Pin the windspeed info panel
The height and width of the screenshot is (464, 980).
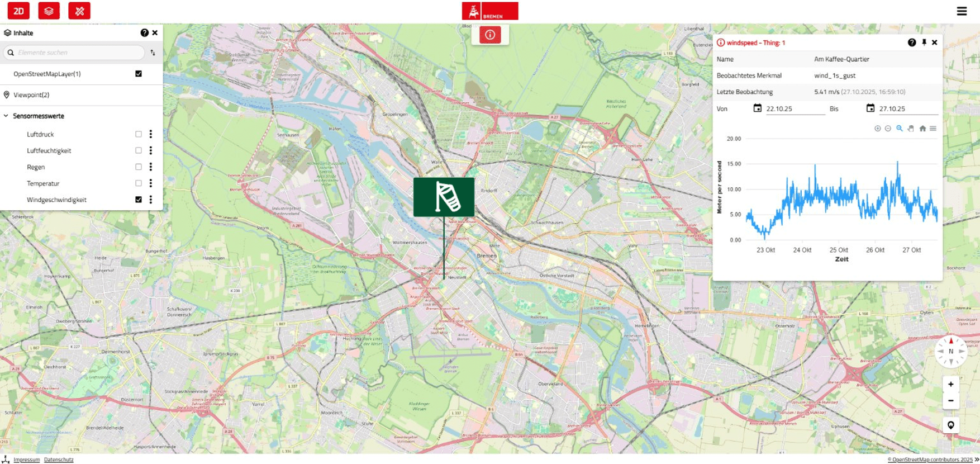tap(924, 42)
